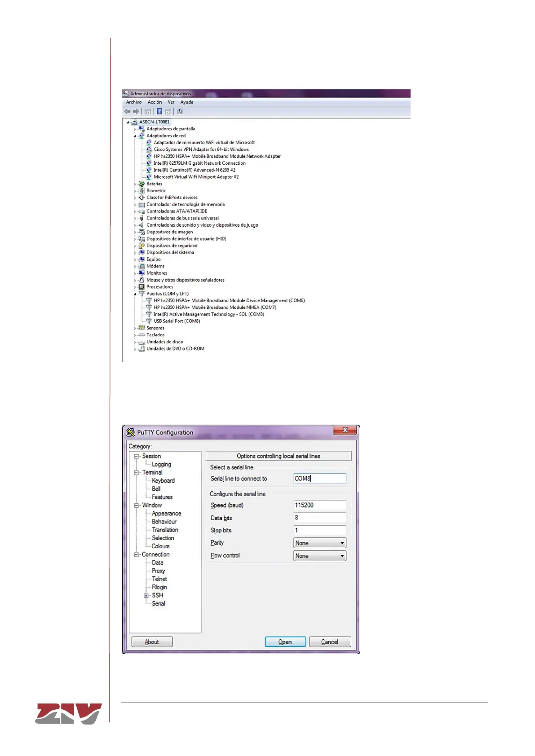
Task: Select Logging in the PuTTY category tree
Action: click(x=161, y=465)
